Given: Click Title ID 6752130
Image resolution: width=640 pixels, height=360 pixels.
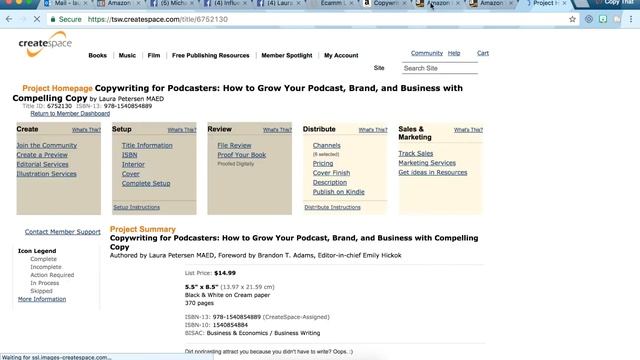Looking at the screenshot, I should click(59, 106).
